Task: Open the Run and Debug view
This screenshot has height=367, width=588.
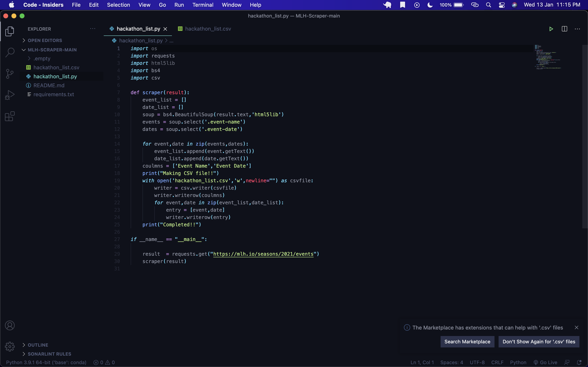Action: [10, 95]
